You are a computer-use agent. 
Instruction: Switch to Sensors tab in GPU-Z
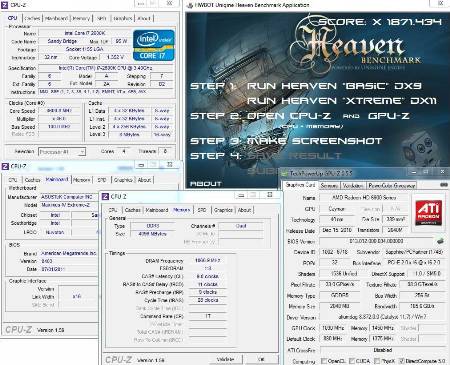pyautogui.click(x=329, y=185)
